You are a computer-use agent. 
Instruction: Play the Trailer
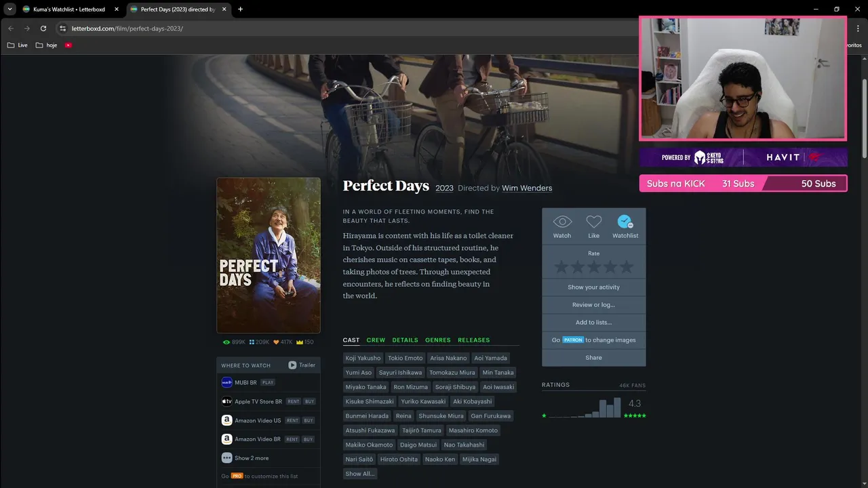(x=302, y=365)
